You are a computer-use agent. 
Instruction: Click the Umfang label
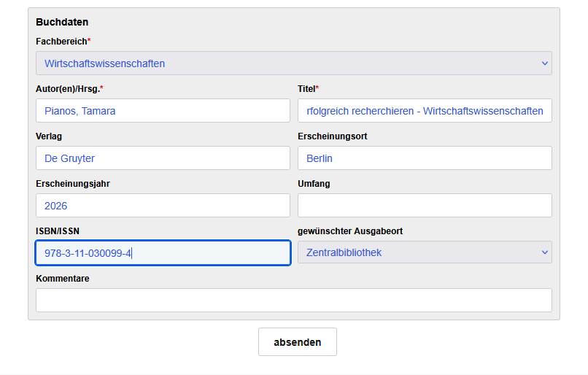[x=314, y=184]
